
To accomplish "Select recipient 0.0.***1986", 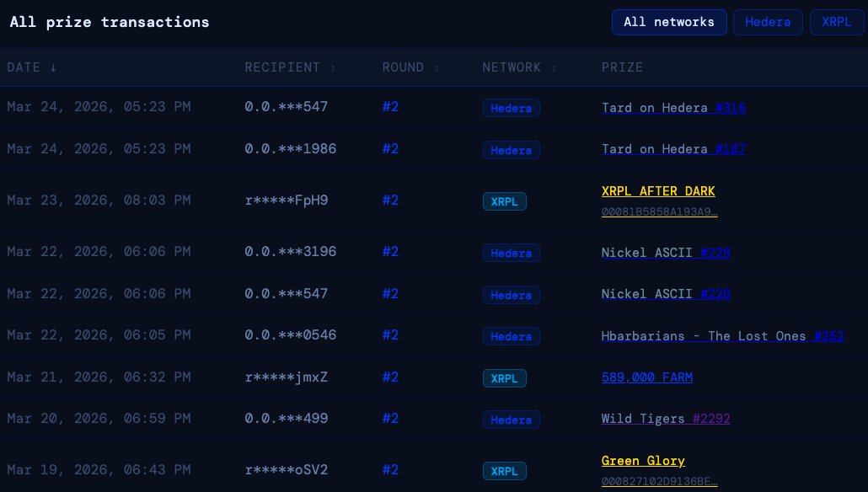I will pyautogui.click(x=290, y=149).
